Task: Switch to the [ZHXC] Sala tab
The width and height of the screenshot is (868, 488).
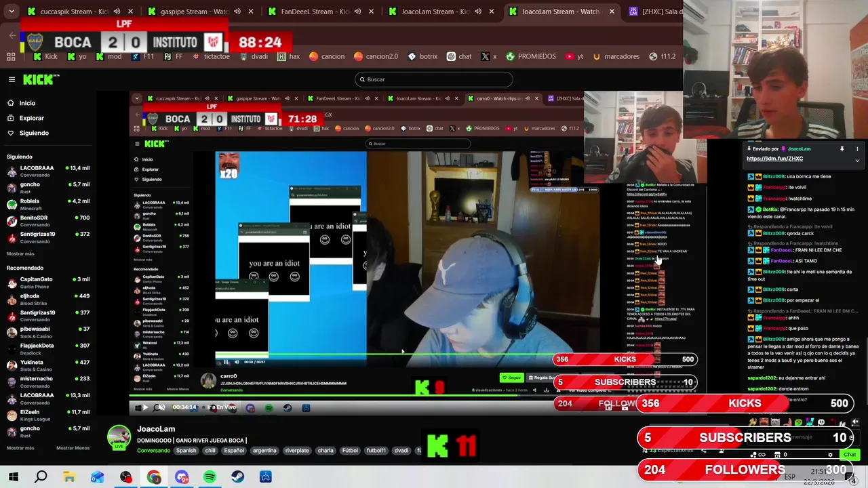Action: pos(654,12)
